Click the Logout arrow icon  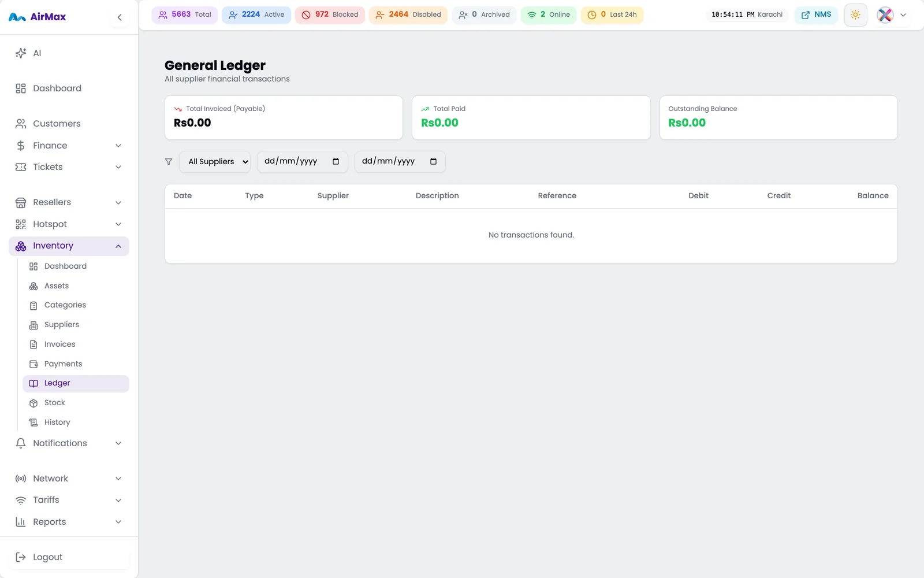21,557
